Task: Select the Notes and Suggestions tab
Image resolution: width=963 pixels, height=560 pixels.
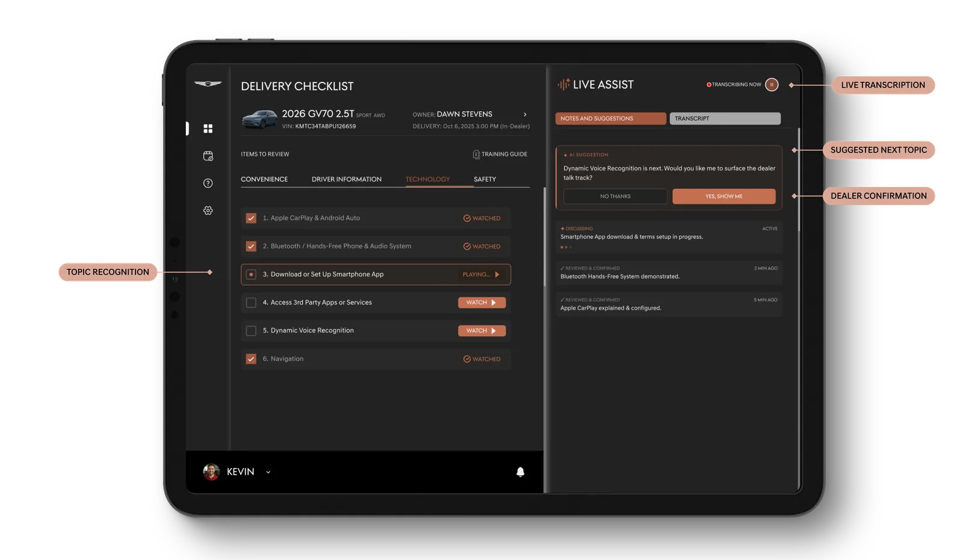Action: coord(610,118)
